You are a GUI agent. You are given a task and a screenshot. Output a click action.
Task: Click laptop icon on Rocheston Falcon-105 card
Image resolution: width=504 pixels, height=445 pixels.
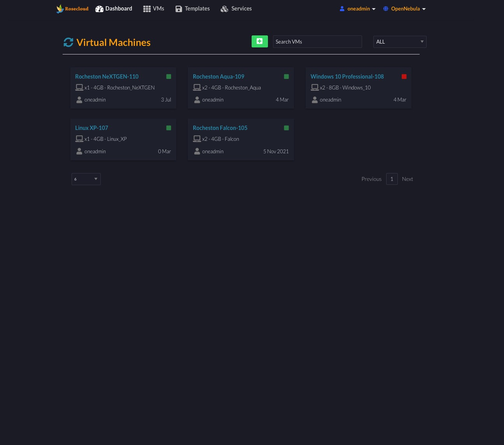(x=197, y=139)
